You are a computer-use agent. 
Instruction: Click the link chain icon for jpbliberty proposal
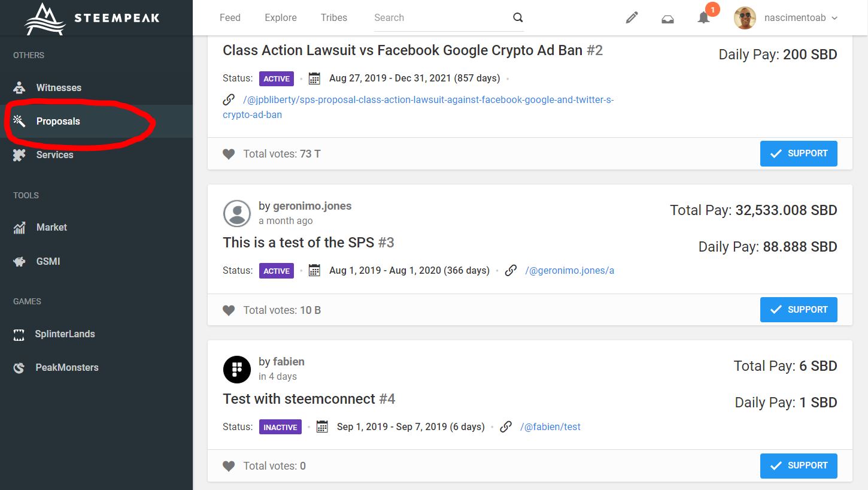click(x=229, y=99)
